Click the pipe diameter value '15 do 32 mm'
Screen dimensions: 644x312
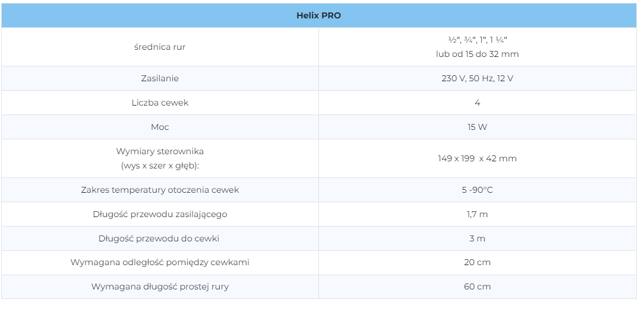coord(477,54)
